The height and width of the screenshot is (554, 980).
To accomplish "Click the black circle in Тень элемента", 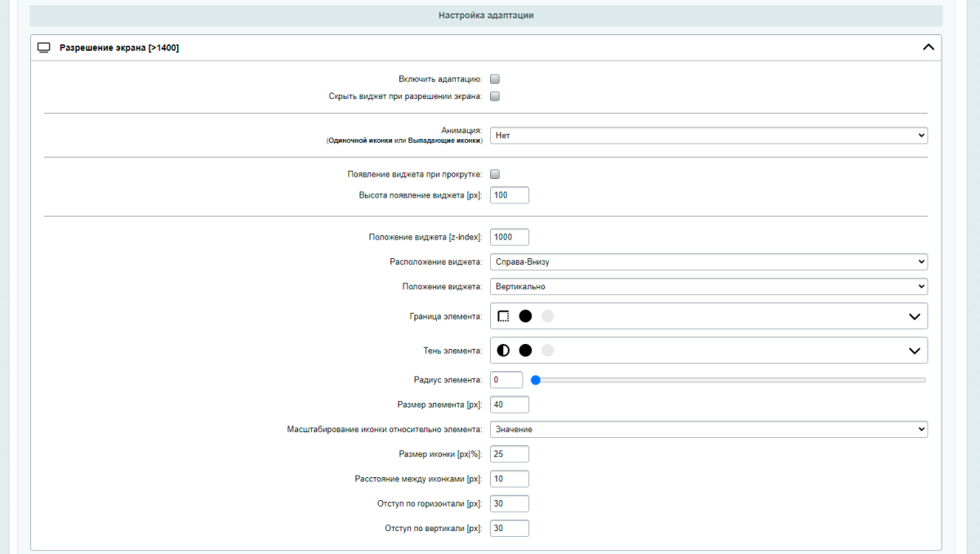I will click(525, 351).
